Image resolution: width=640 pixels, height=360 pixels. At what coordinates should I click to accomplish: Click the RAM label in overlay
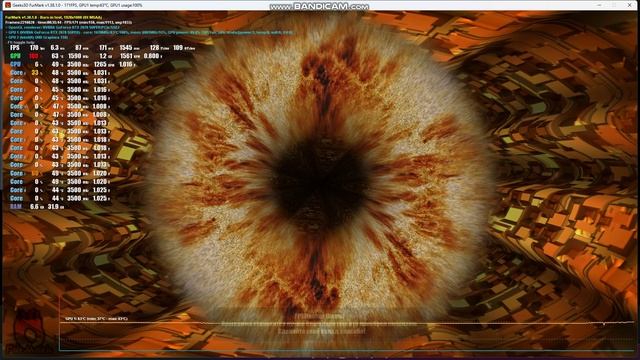[x=16, y=207]
